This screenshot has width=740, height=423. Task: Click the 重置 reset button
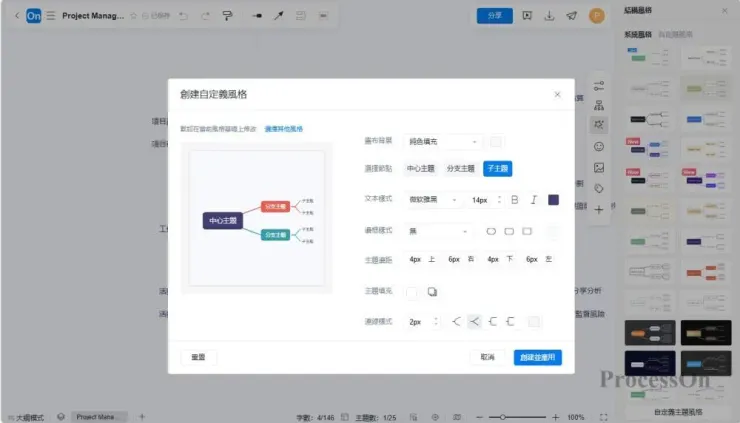click(x=198, y=357)
